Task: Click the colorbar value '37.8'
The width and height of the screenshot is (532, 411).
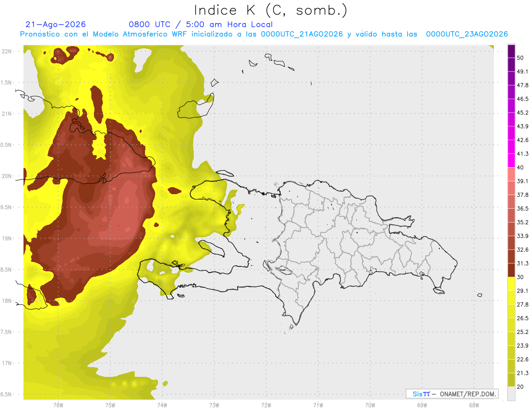Action: click(x=523, y=195)
